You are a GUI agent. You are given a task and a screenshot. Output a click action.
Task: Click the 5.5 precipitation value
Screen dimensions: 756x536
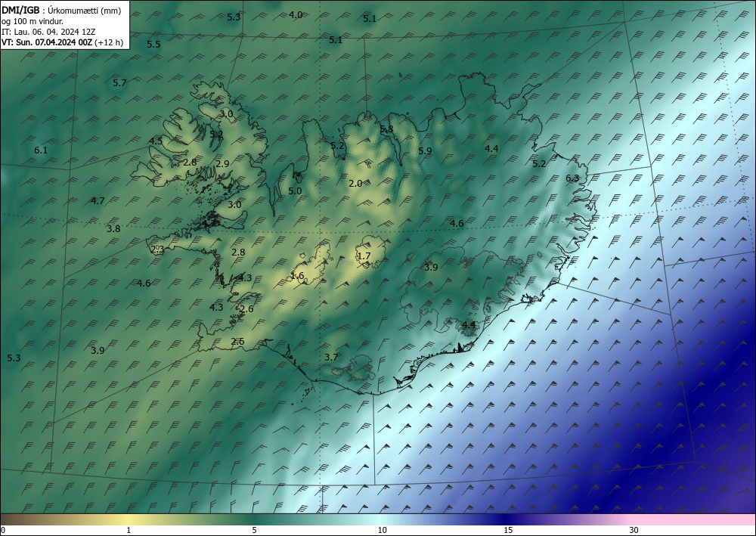[153, 45]
